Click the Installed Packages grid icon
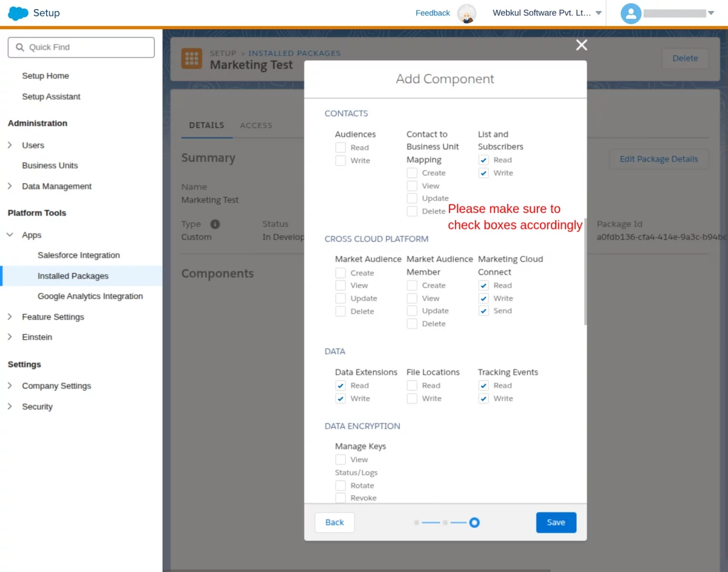 point(192,59)
